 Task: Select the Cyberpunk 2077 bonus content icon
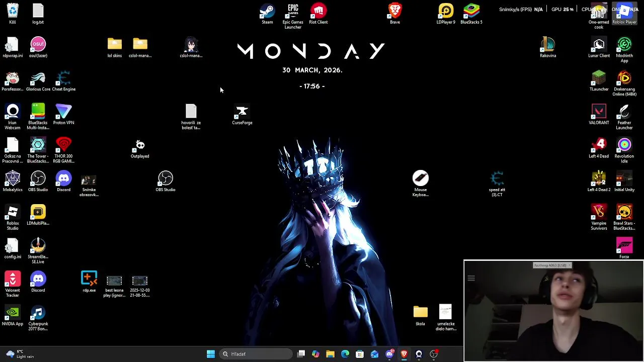click(x=38, y=318)
